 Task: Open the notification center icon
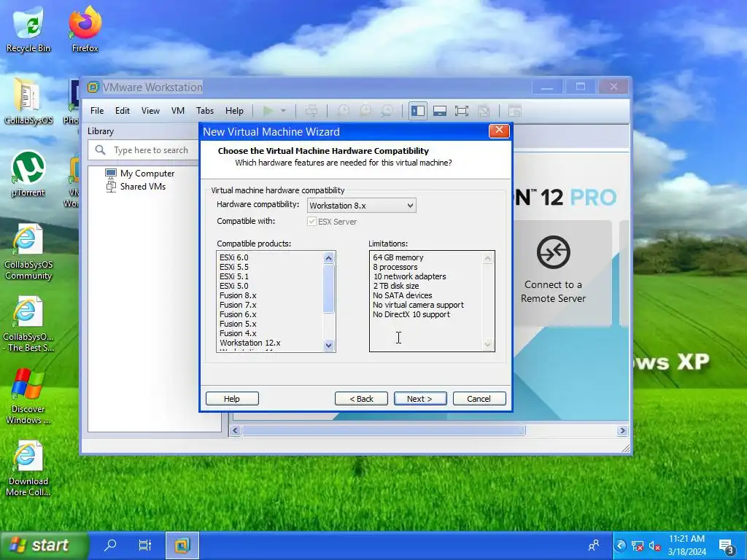[x=727, y=546]
